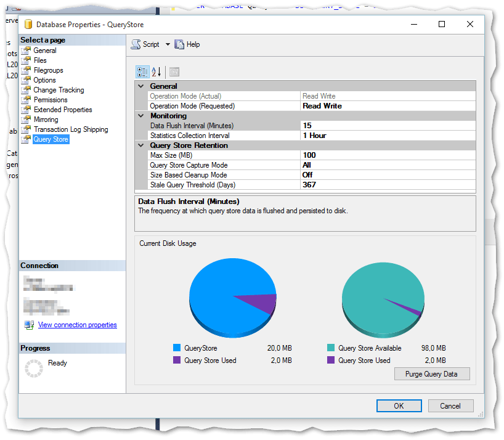This screenshot has height=440, width=504.
Task: Open the Permissions page
Action: 51,100
